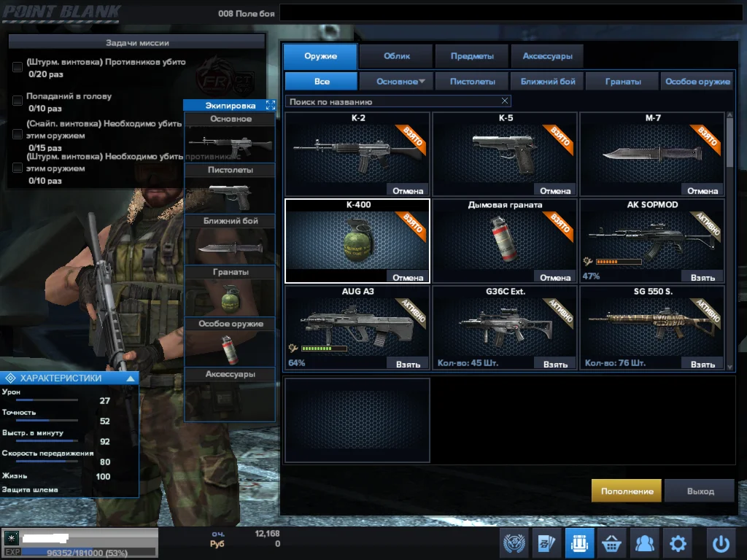Screen dimensions: 747x560
Task: Click Отмена on the K-400 card
Action: tap(408, 277)
